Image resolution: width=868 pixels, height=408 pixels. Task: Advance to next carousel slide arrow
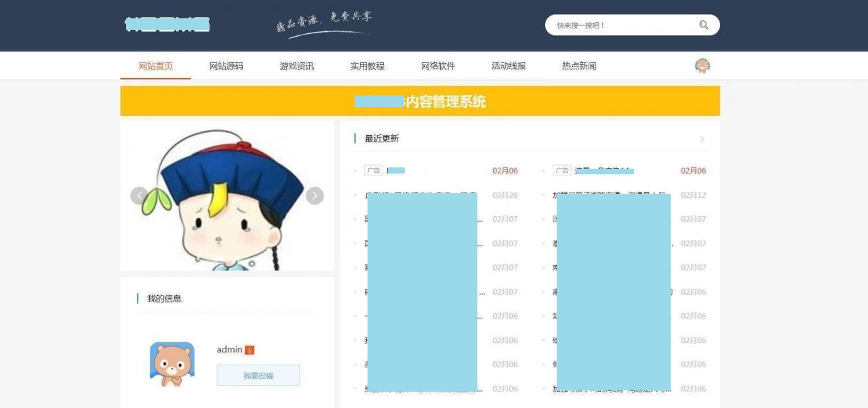[x=315, y=195]
